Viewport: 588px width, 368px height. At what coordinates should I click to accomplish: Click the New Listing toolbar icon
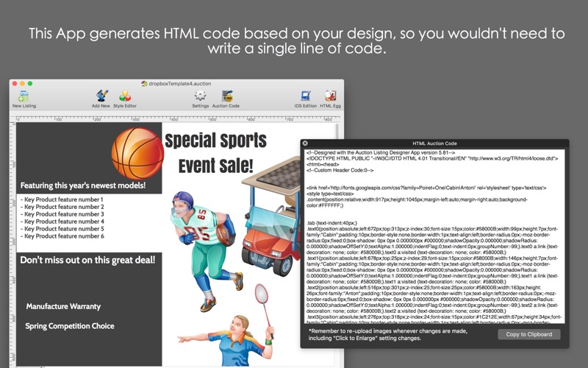[24, 99]
